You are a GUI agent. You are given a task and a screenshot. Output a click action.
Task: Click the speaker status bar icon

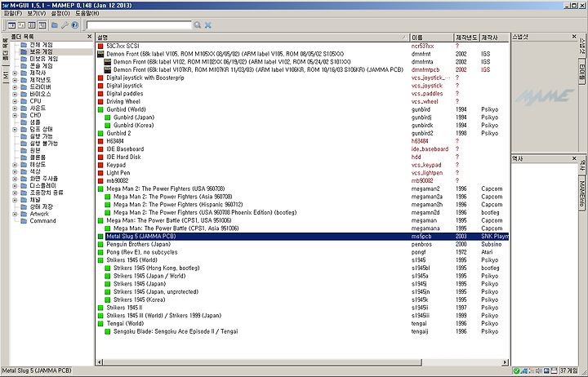(x=539, y=371)
